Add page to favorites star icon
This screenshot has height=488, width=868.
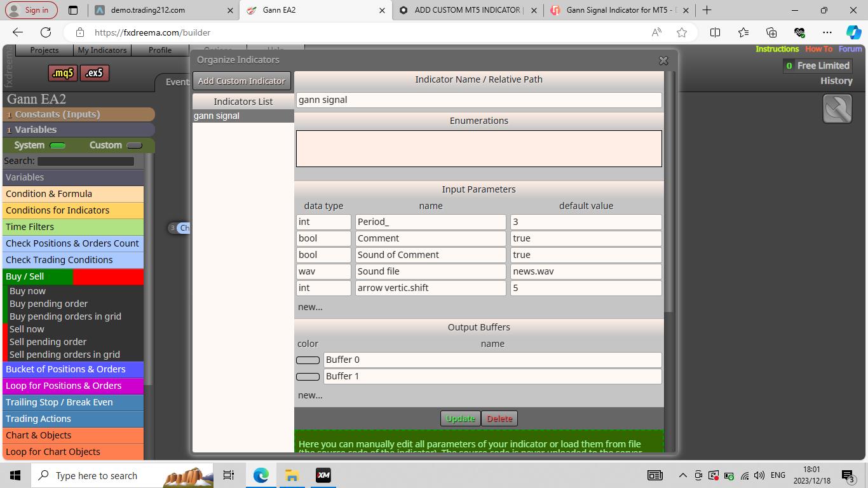[x=682, y=32]
